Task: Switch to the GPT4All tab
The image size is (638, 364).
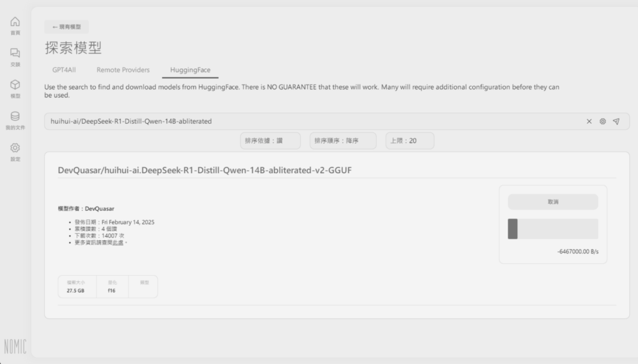Action: pyautogui.click(x=64, y=70)
